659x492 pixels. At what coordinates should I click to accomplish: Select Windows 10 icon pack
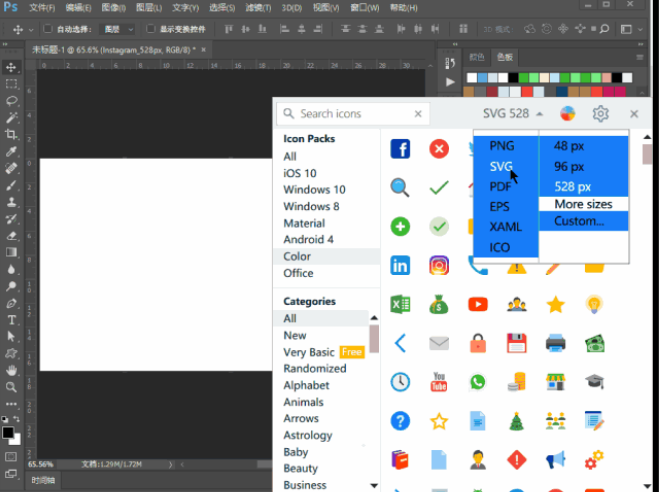314,190
